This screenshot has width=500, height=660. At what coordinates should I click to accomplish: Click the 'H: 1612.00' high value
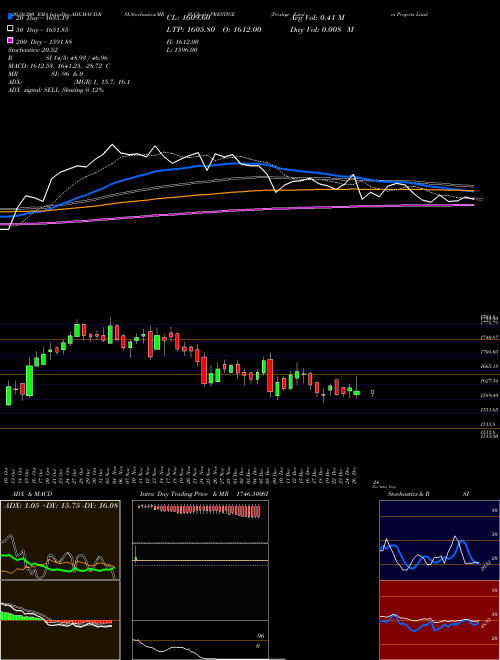(x=182, y=42)
